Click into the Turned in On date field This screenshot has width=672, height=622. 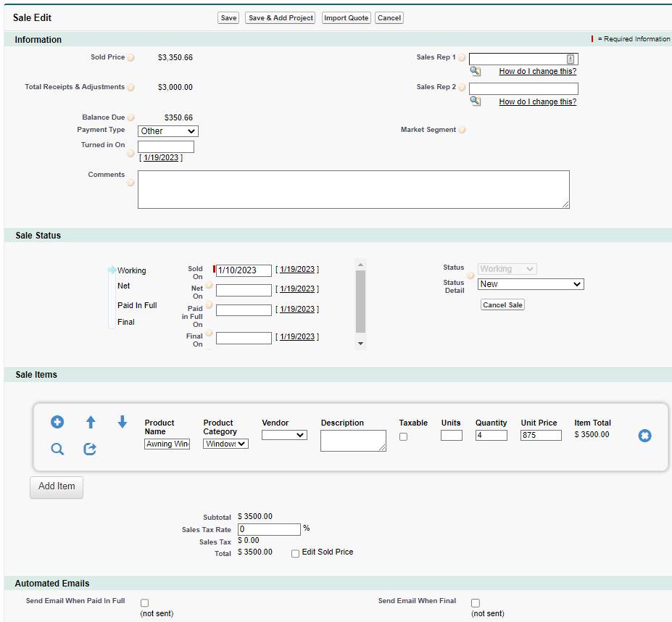tap(166, 147)
